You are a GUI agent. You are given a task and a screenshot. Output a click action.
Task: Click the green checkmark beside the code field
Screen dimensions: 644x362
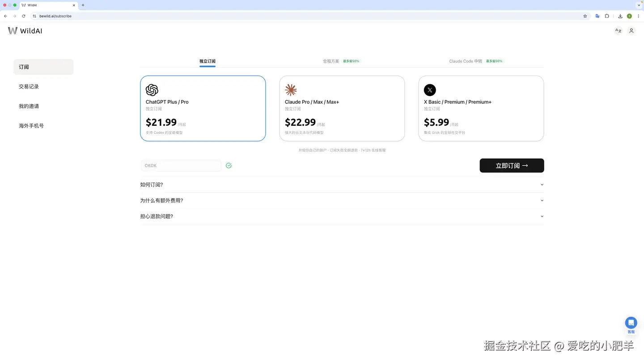point(229,166)
